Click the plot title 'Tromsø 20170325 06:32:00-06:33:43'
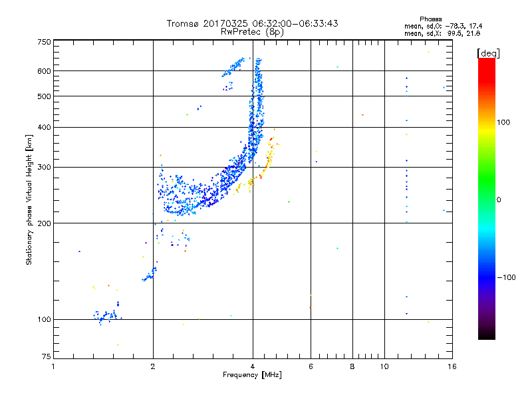The height and width of the screenshot is (399, 532). (x=252, y=23)
